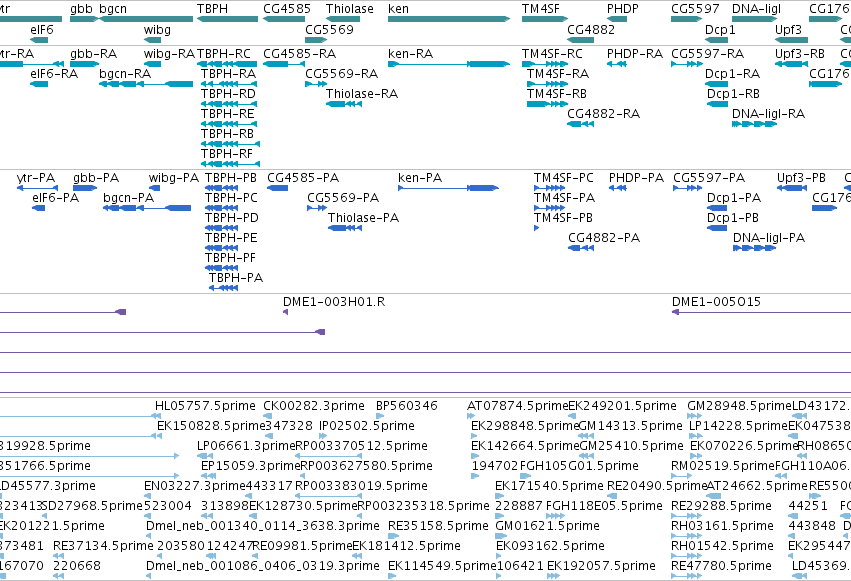Click the TBPH-RF transcript label
The image size is (851, 581).
tap(227, 154)
